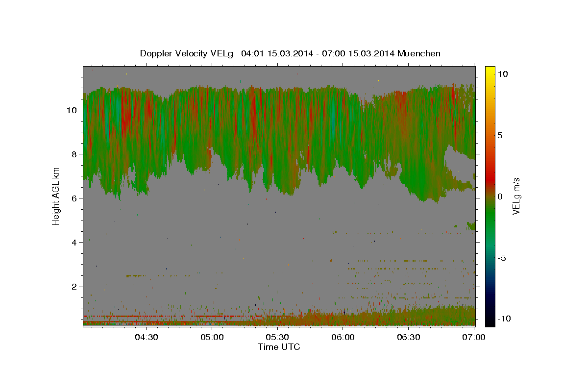Viewport: 588px width, 392px height.
Task: Click the black bottom of the colorbar
Action: (x=490, y=321)
